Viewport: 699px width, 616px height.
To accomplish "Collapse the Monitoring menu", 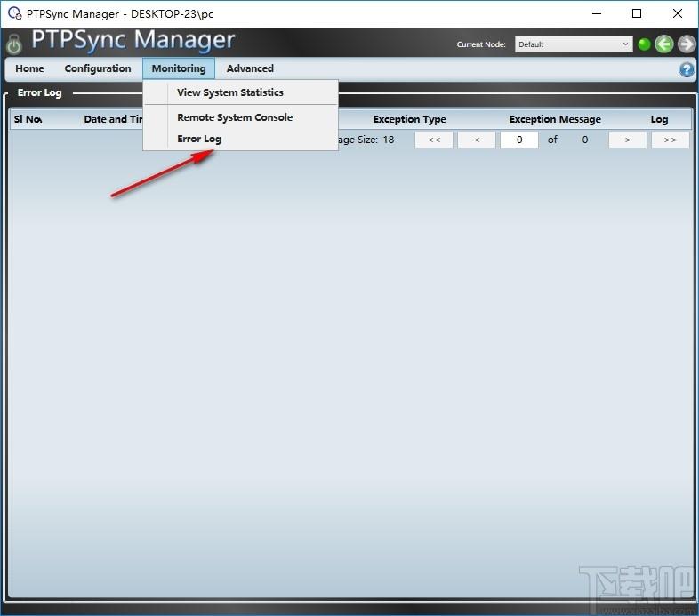I will click(178, 68).
